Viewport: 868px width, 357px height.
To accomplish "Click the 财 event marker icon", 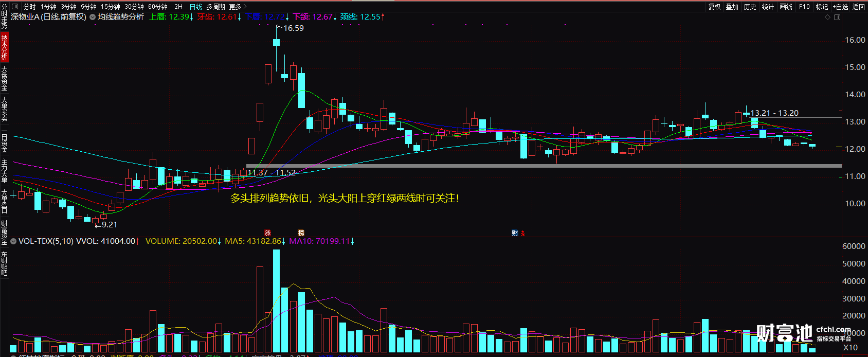I will (515, 233).
